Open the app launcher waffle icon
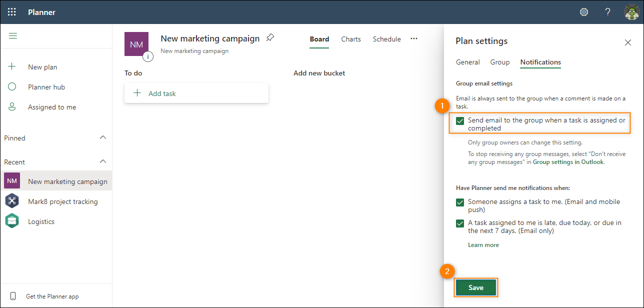The width and height of the screenshot is (644, 308). tap(12, 12)
